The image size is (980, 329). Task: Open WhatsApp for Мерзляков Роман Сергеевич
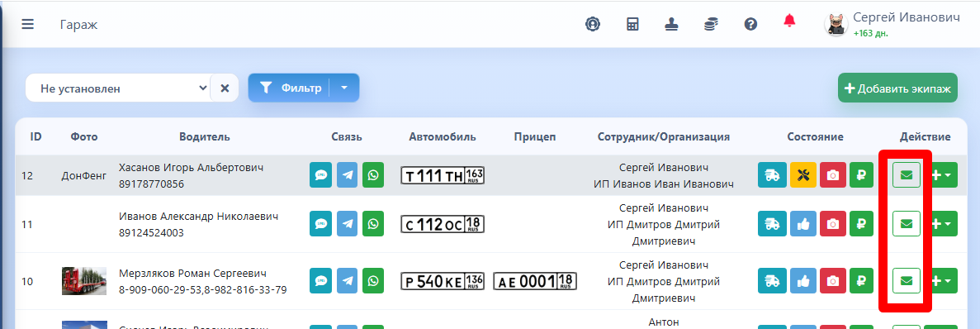373,281
